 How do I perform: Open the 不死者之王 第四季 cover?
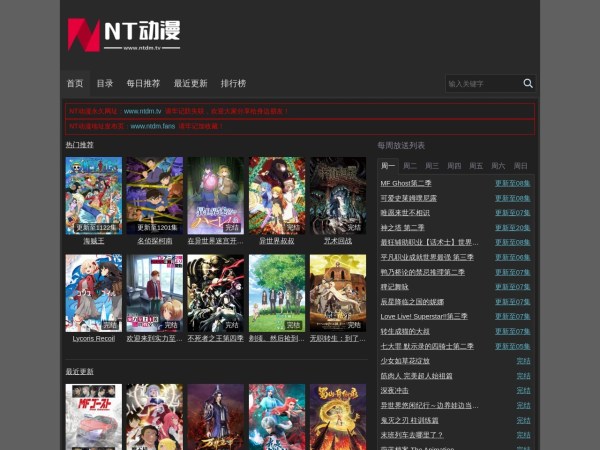pyautogui.click(x=215, y=292)
